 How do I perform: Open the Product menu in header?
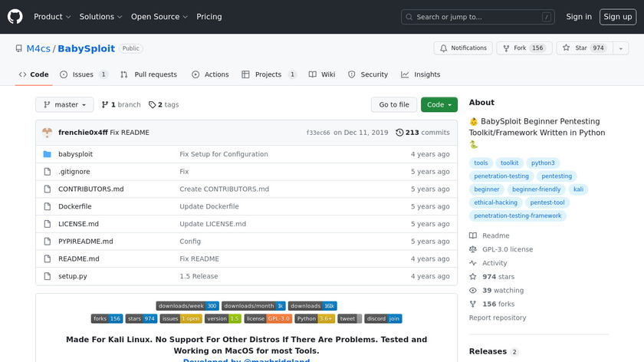click(x=52, y=17)
